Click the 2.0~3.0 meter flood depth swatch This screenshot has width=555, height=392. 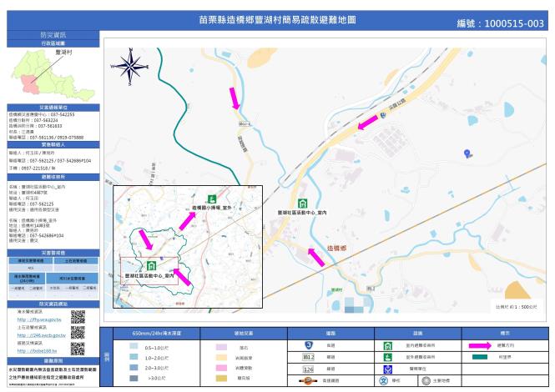(134, 368)
